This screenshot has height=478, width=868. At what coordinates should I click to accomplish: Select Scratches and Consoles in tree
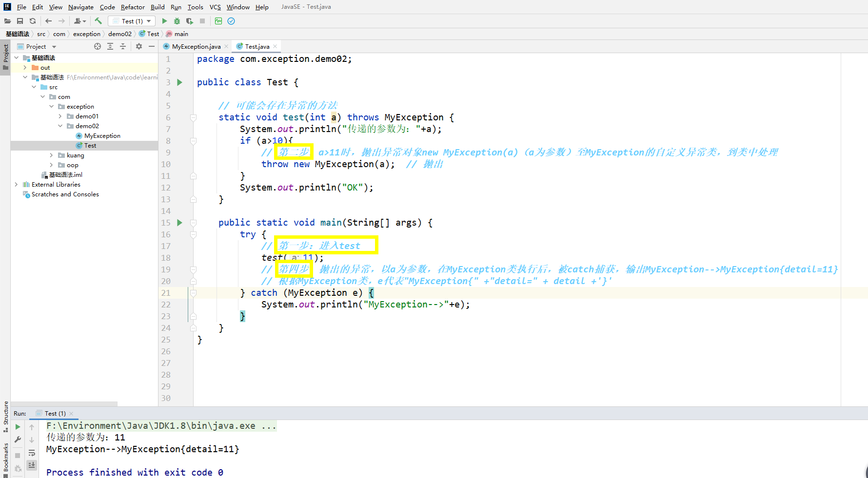(65, 194)
